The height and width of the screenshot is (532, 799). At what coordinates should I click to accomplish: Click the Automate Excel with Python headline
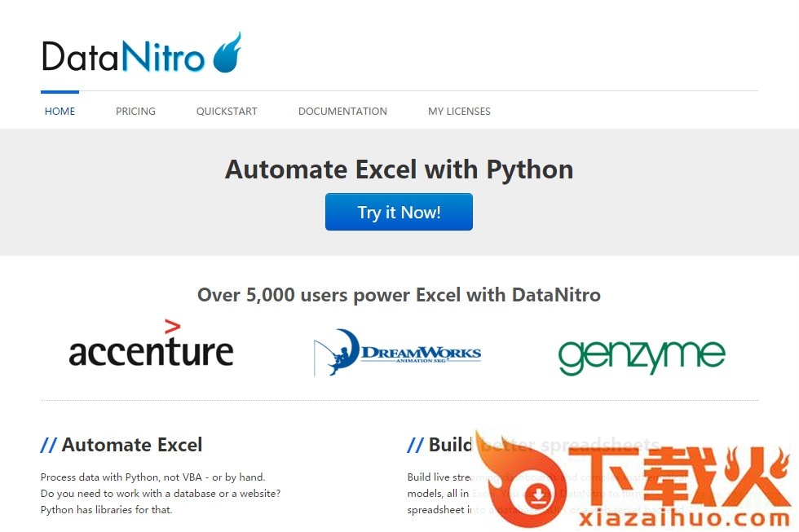pyautogui.click(x=399, y=169)
